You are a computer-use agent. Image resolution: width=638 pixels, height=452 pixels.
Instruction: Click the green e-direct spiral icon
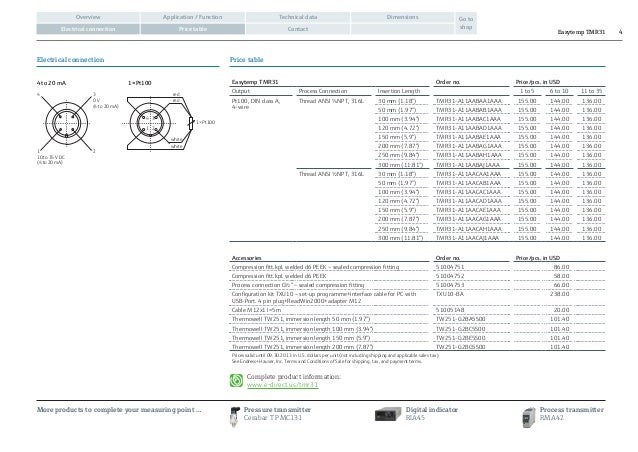pos(236,380)
